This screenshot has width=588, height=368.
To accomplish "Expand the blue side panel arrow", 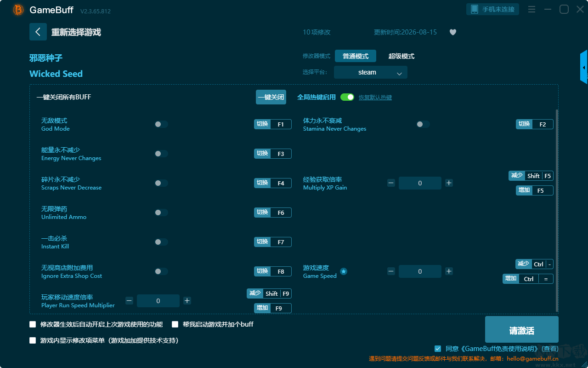I will [584, 67].
